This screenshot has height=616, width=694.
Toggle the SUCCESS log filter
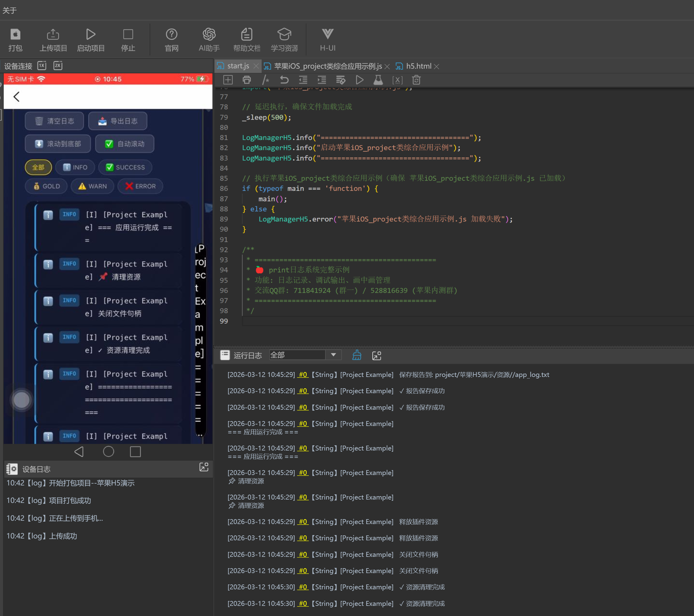coord(125,167)
